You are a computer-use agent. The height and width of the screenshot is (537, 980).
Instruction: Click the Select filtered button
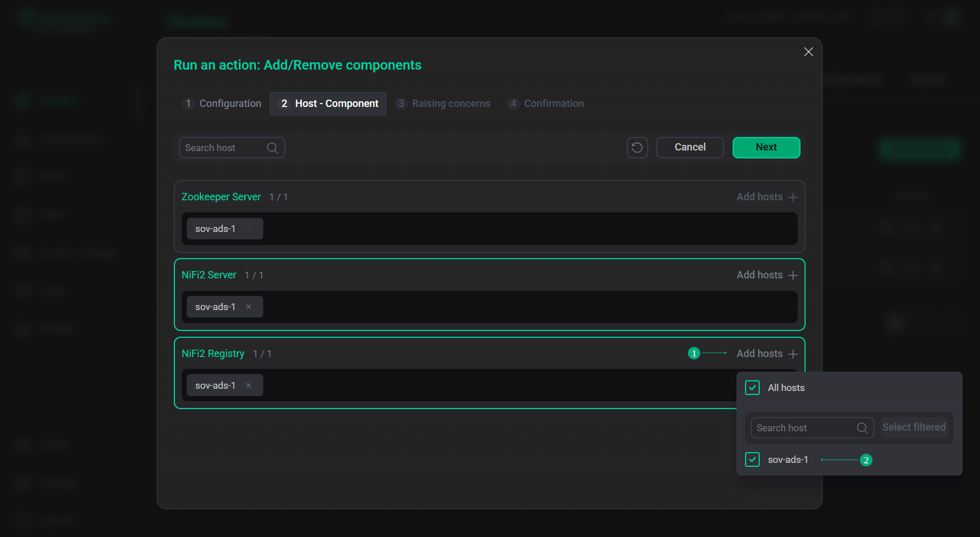point(914,428)
